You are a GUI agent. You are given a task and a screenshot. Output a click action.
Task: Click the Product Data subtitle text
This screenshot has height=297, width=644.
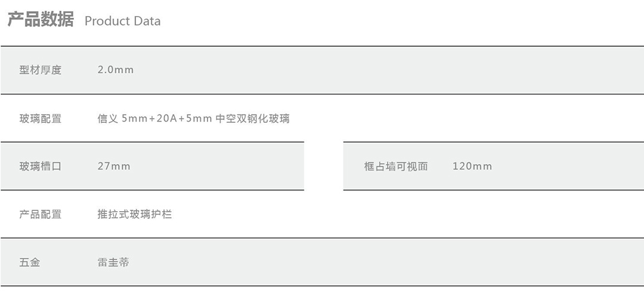coord(122,21)
